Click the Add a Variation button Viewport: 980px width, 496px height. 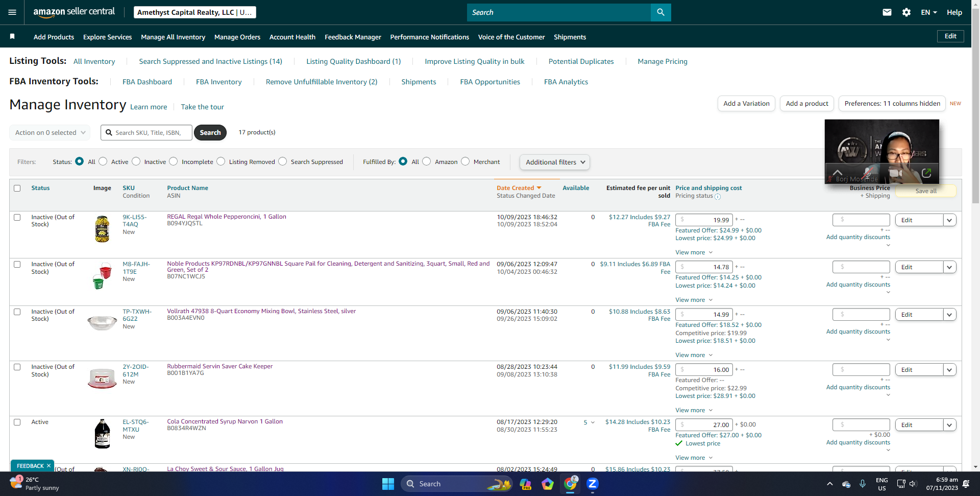tap(746, 104)
